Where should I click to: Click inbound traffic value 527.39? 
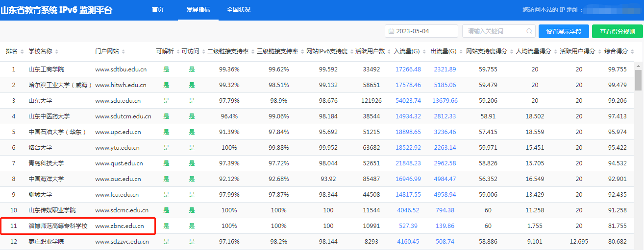click(x=408, y=226)
